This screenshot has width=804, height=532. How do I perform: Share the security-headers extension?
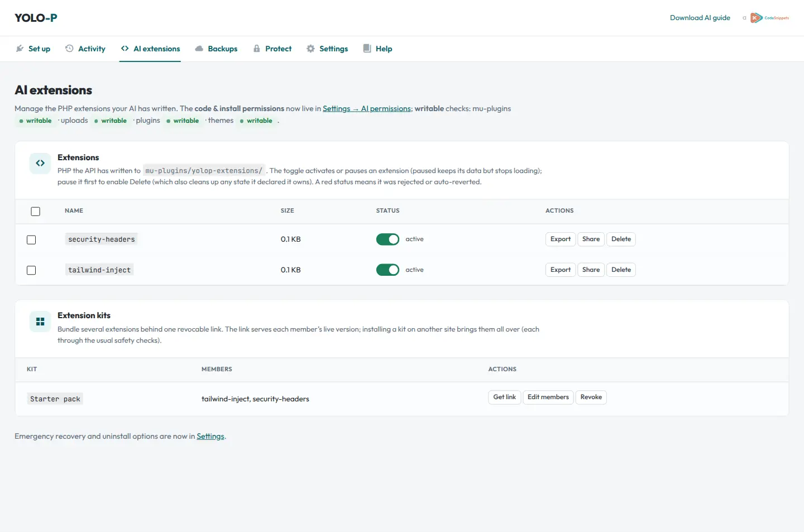click(x=591, y=239)
